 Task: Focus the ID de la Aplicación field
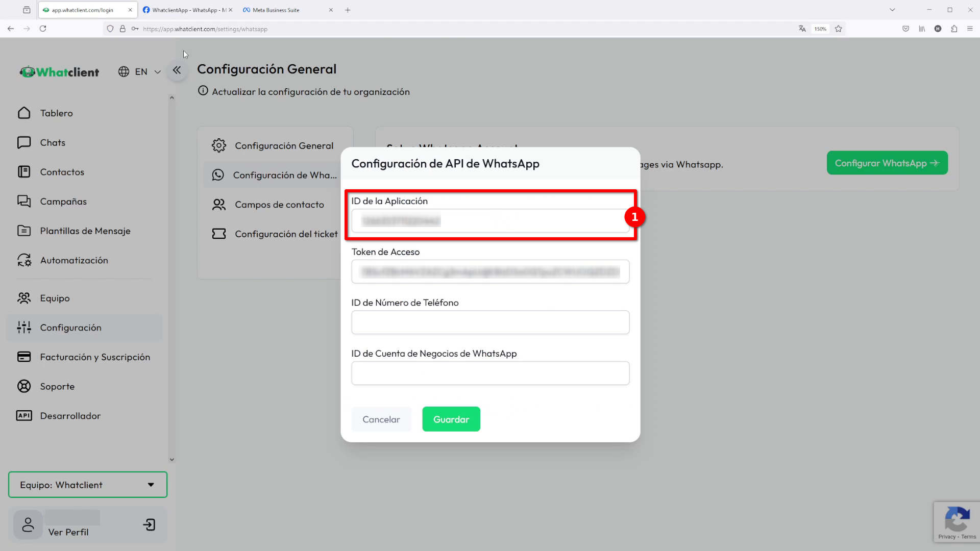point(490,221)
